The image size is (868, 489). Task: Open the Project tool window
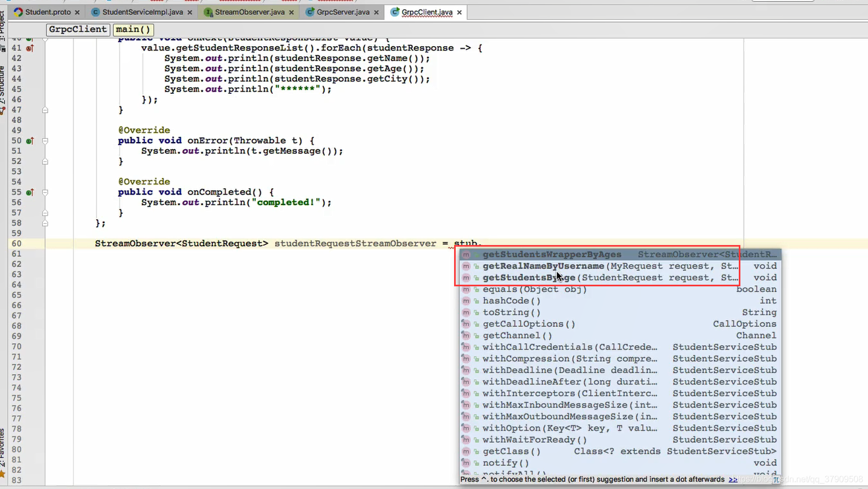(x=3, y=27)
